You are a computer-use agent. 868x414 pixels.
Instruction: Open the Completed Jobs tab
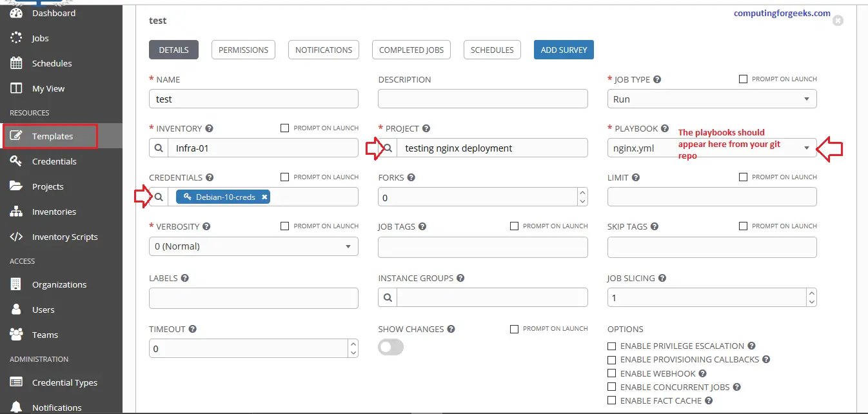[x=411, y=49]
